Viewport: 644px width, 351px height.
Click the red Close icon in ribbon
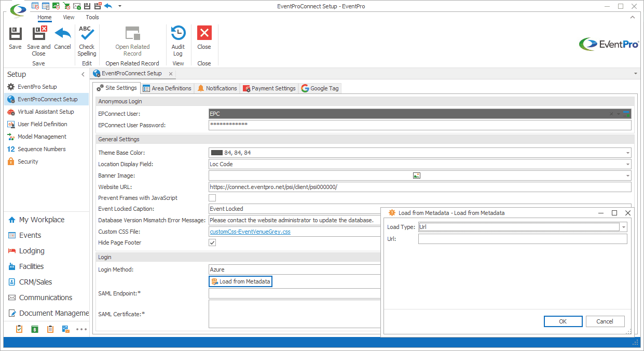point(204,33)
